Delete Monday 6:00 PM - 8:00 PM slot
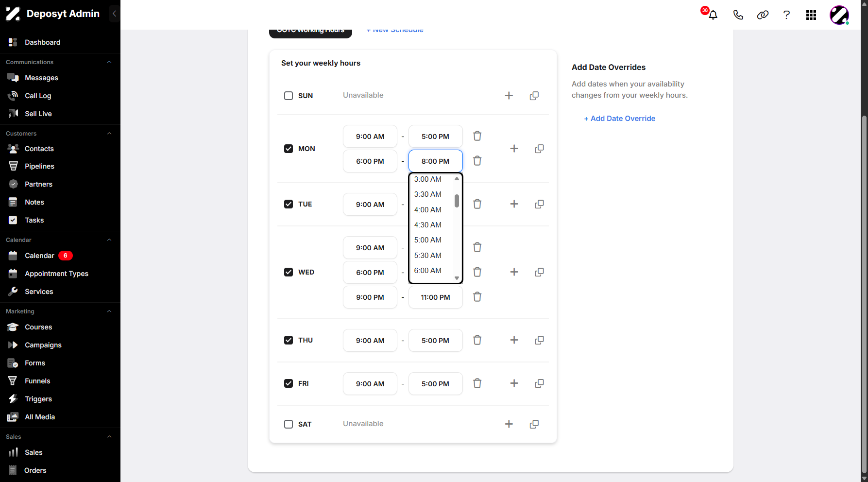This screenshot has height=482, width=868. click(x=477, y=161)
